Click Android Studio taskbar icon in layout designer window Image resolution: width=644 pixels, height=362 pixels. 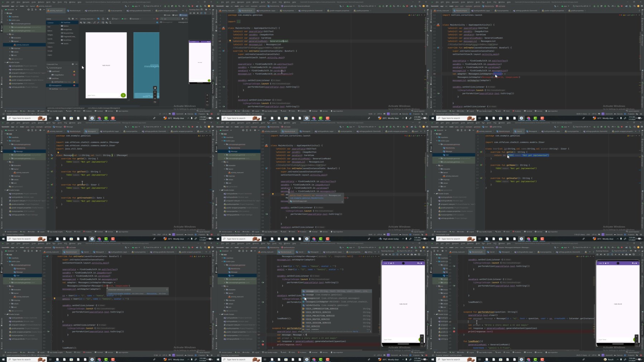click(92, 118)
